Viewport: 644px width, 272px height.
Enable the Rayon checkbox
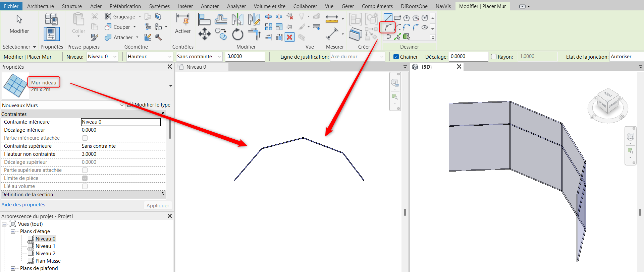point(494,57)
